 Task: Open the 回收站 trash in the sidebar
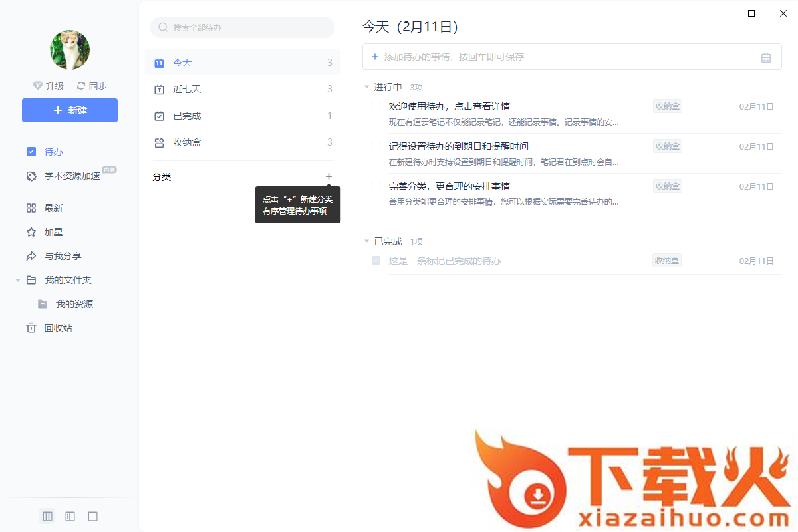click(x=58, y=328)
